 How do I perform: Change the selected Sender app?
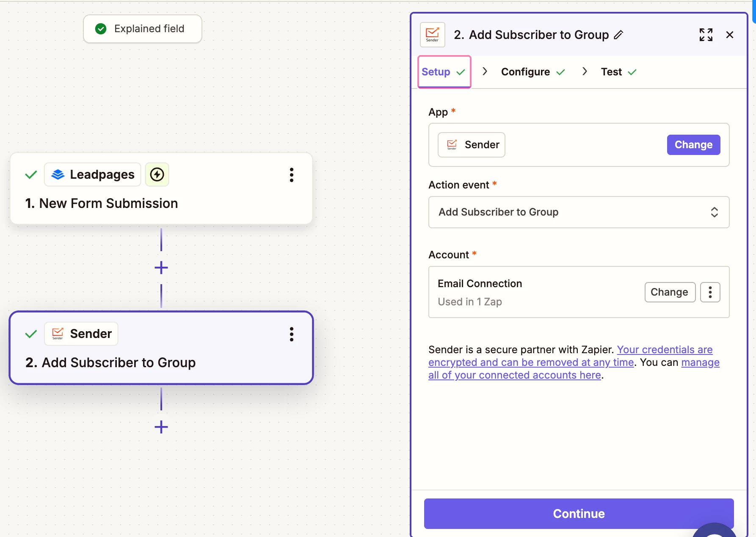click(x=693, y=145)
